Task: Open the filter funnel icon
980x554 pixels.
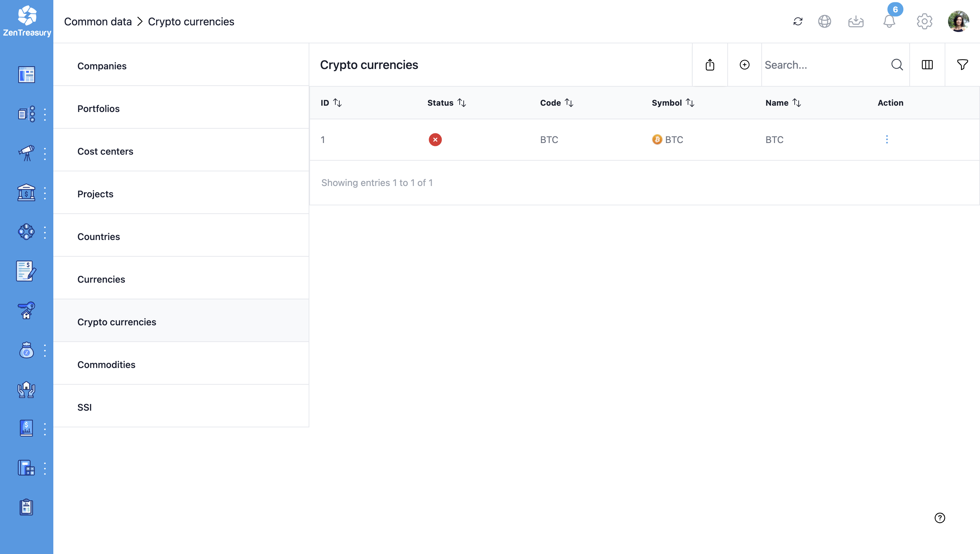Action: pos(962,65)
